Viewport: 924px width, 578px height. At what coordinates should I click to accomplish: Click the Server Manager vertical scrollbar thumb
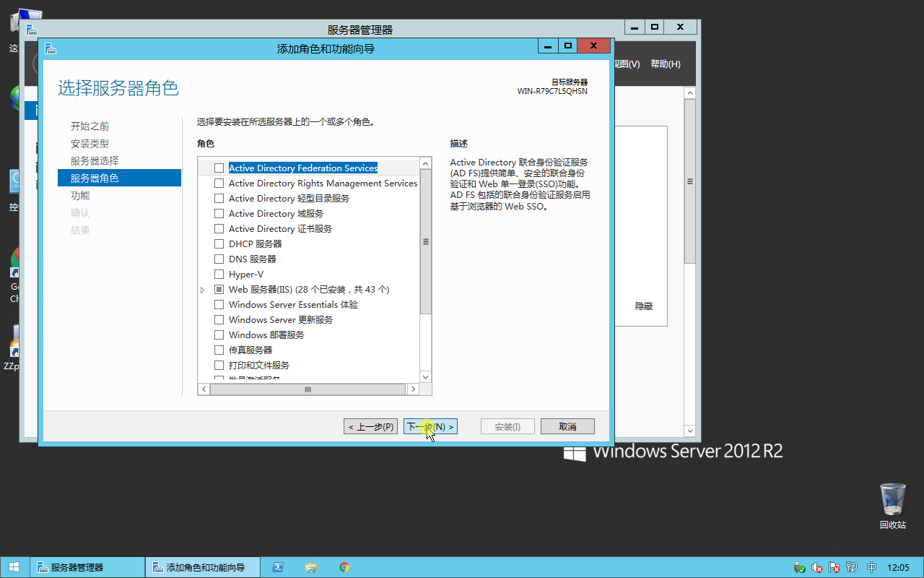pyautogui.click(x=689, y=181)
